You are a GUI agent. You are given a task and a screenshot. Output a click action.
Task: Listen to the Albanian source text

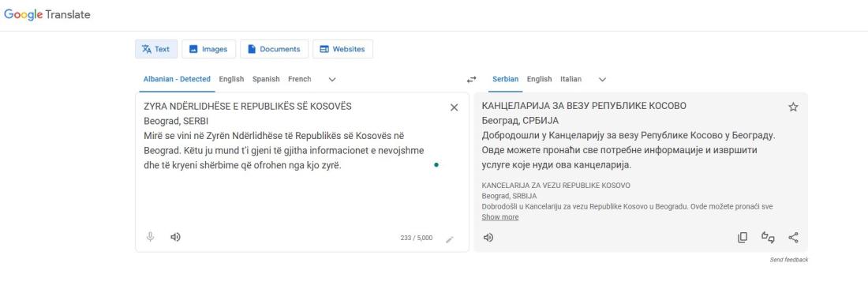coord(175,237)
